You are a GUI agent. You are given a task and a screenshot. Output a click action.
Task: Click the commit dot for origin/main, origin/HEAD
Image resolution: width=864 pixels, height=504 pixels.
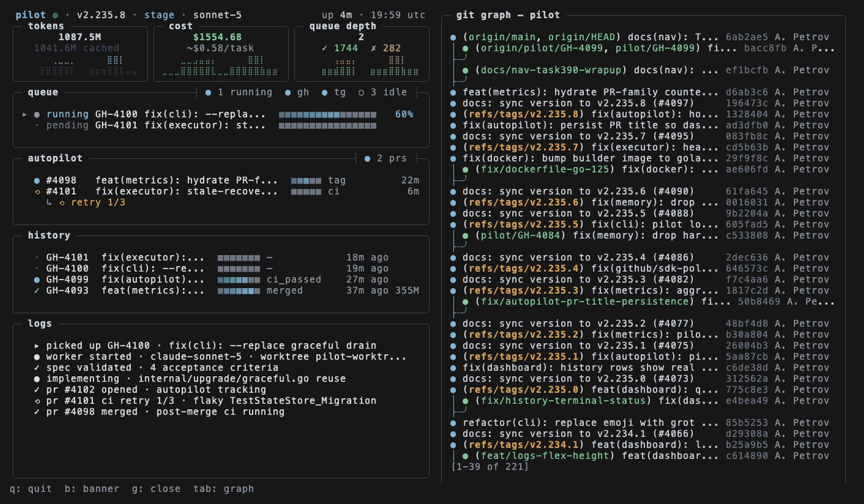(454, 37)
